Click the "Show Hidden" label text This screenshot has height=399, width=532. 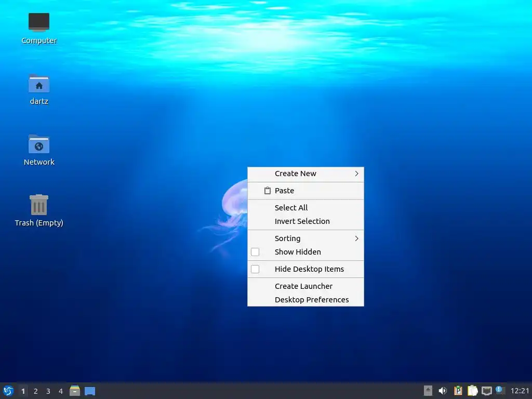(298, 252)
